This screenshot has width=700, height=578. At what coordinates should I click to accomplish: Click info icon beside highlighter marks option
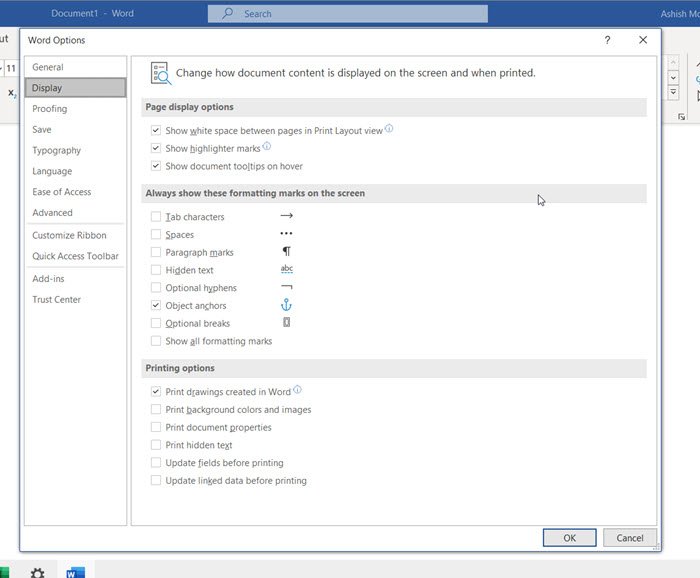click(266, 147)
